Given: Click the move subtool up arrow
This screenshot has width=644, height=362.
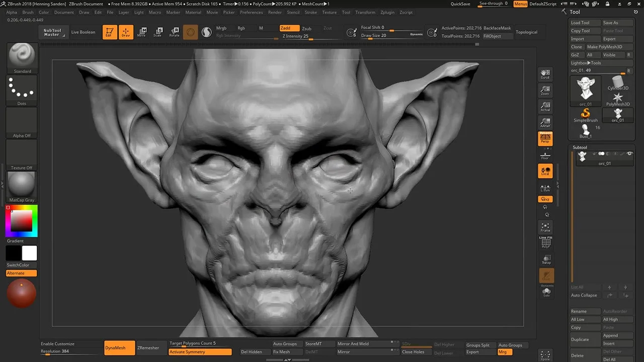Looking at the screenshot, I should pyautogui.click(x=610, y=287).
